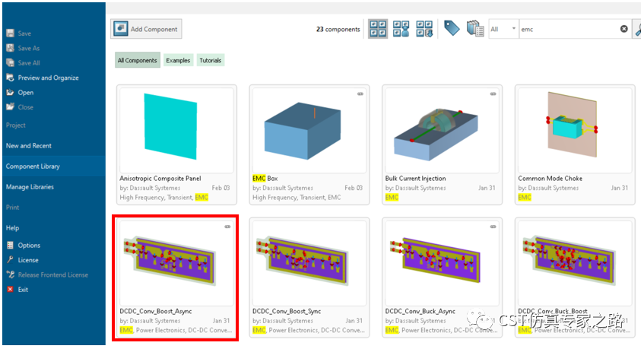The height and width of the screenshot is (349, 644).
Task: Click the Release Frontend License icon
Action: point(11,274)
